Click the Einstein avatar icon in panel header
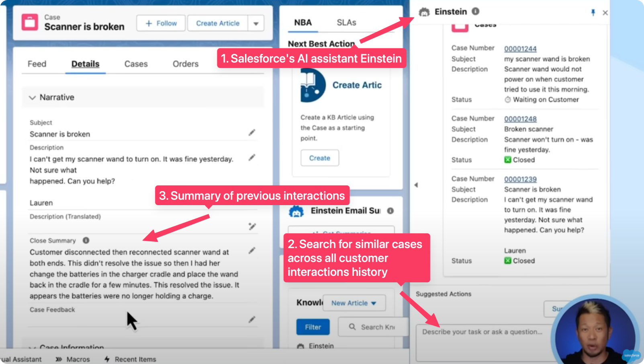This screenshot has width=644, height=364. click(x=424, y=12)
